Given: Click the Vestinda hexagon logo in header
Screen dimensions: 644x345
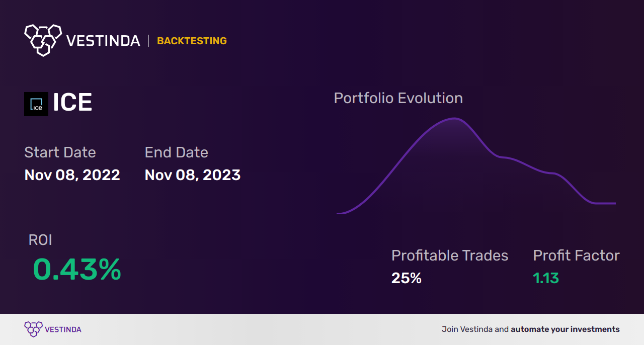Looking at the screenshot, I should click(43, 39).
